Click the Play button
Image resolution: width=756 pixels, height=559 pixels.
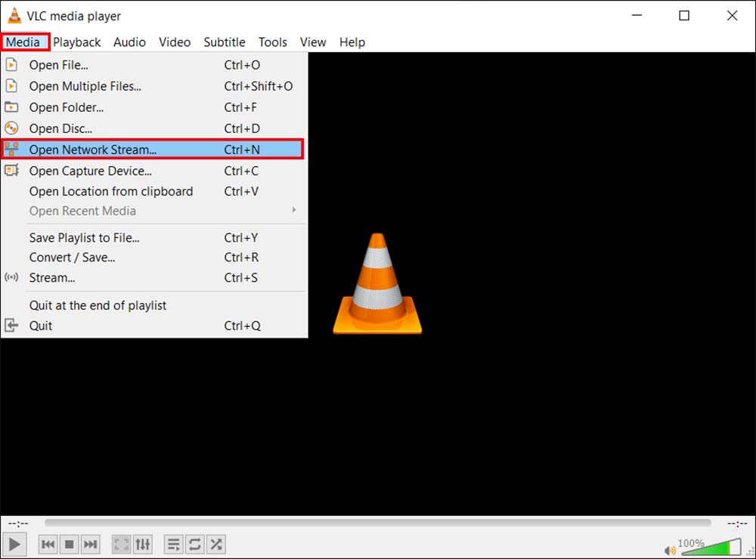14,543
